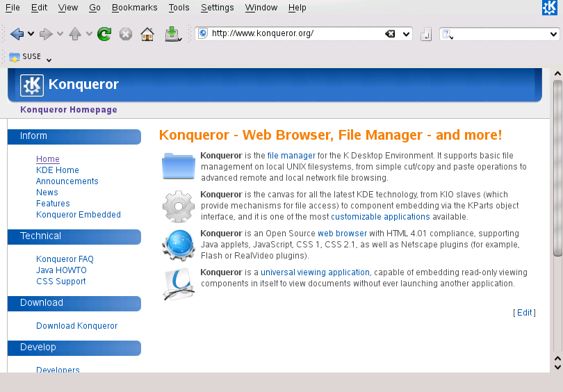
Task: Open the Go menu
Action: (95, 8)
